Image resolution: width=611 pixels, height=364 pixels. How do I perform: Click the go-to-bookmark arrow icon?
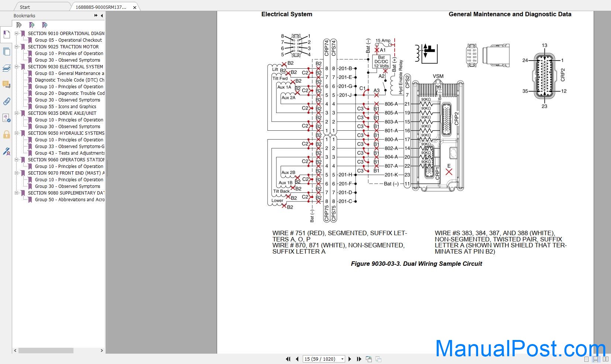(45, 25)
